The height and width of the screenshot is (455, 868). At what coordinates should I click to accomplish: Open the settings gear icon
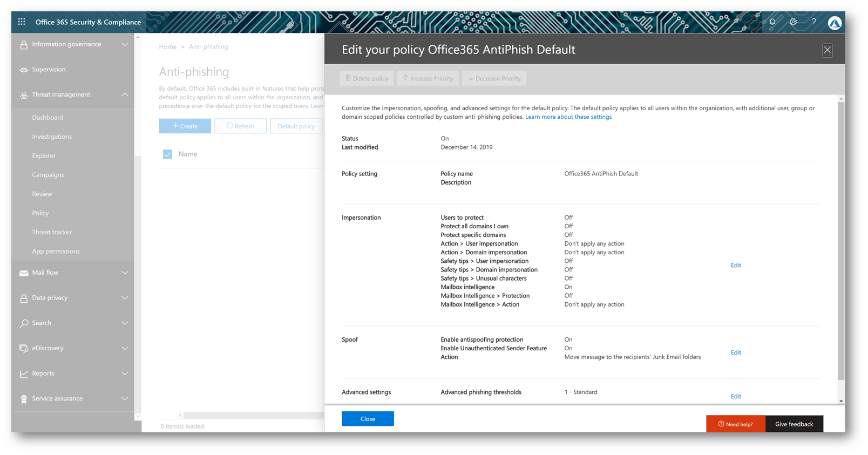pos(793,22)
